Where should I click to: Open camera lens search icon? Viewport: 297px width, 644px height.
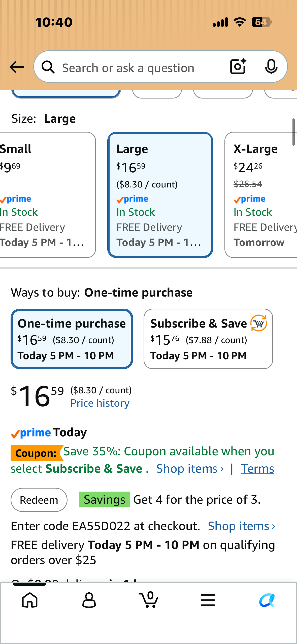tap(238, 67)
